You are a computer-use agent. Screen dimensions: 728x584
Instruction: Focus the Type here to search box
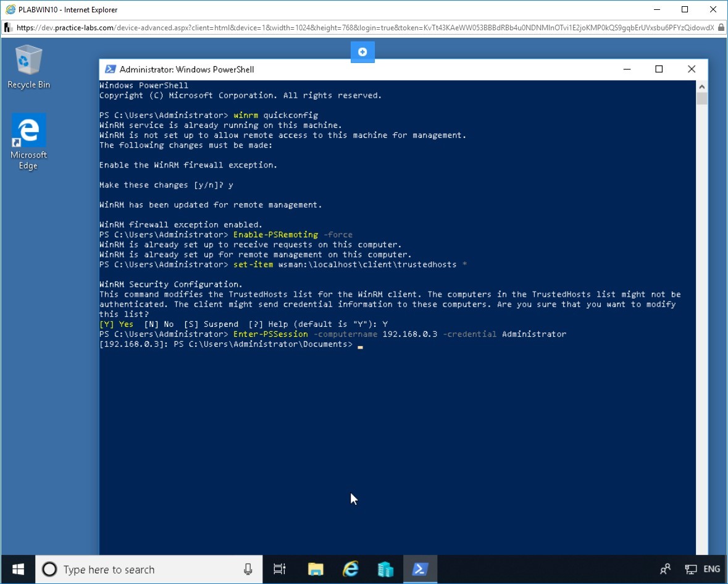149,569
